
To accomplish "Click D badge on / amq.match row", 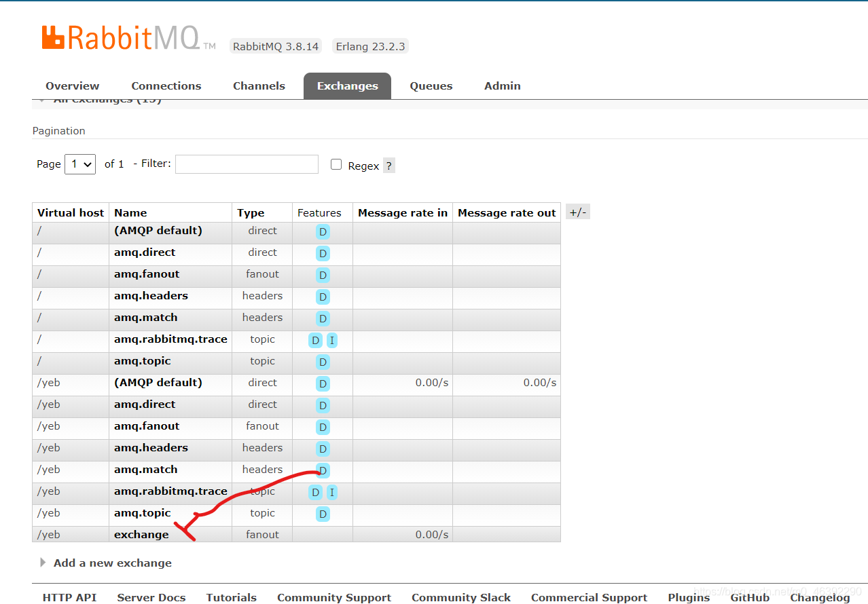I will coord(323,319).
